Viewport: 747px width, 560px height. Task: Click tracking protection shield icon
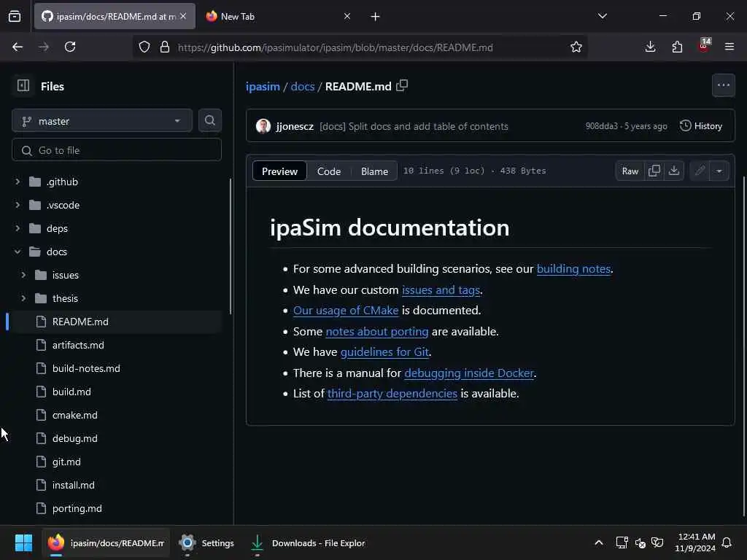(144, 47)
